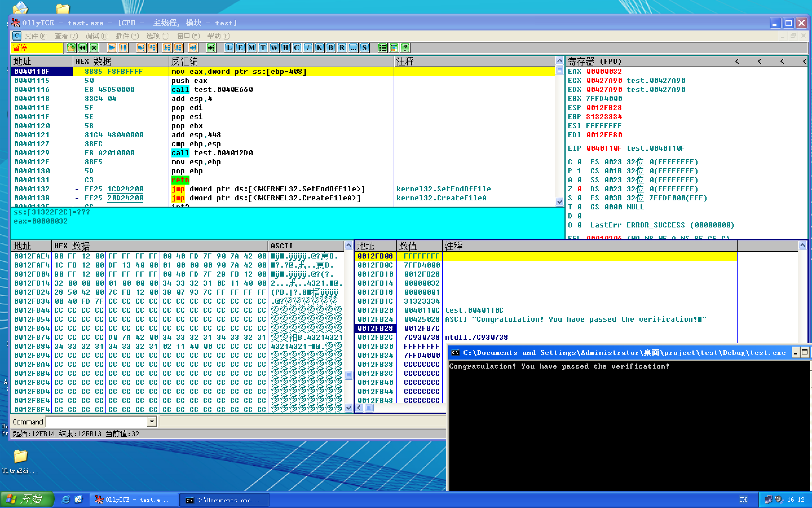Screen dimensions: 812x508
Task: Open Breakpoints window with B button
Action: 330,48
